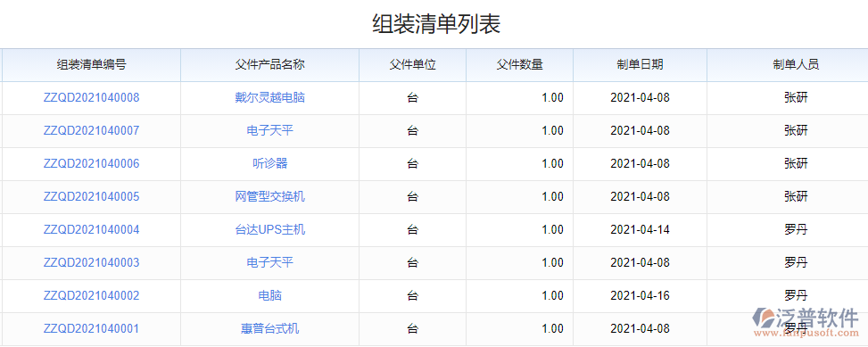Select unit 台 in row ZZQD2021040002
Viewport: 868px width, 347px height.
pyautogui.click(x=413, y=295)
